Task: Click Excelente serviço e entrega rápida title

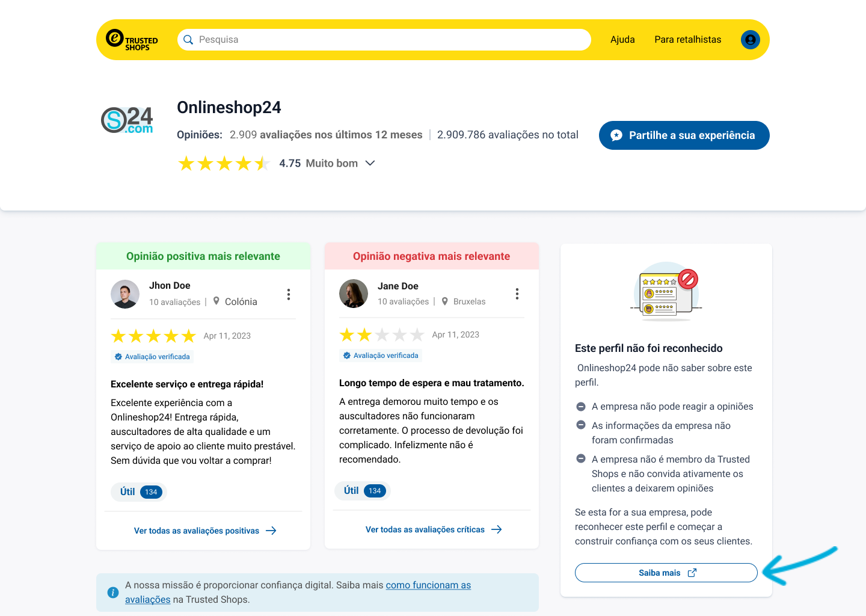Action: click(x=187, y=384)
